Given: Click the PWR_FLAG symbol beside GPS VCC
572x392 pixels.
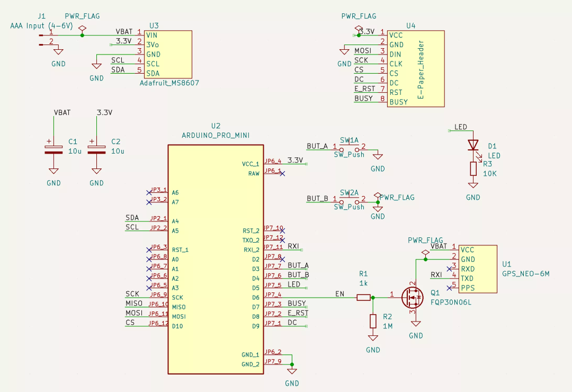Looking at the screenshot, I should pos(425,253).
